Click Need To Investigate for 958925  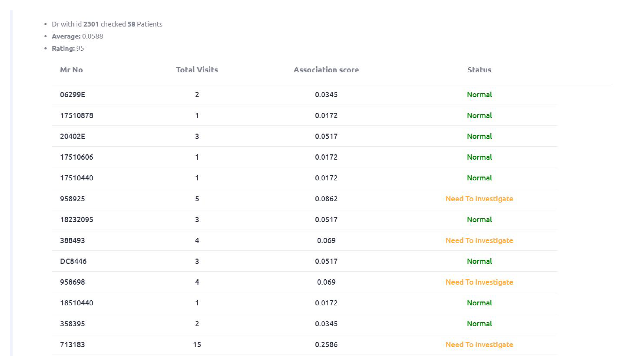[479, 199]
